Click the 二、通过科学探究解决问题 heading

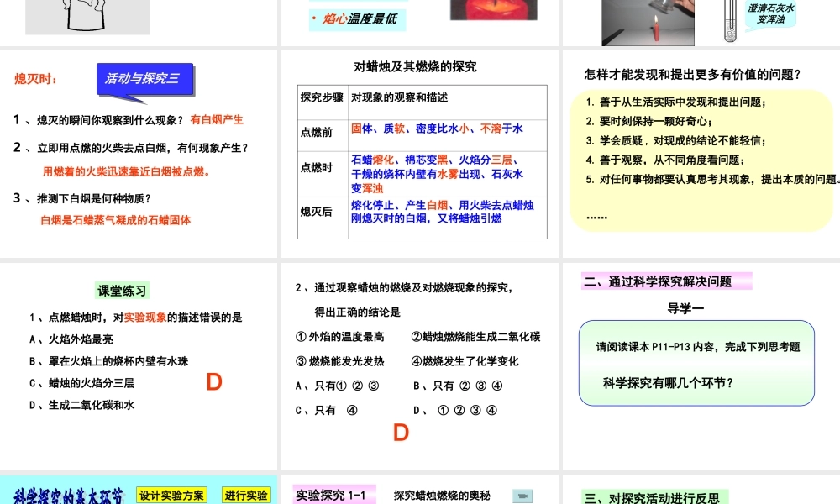pos(667,281)
